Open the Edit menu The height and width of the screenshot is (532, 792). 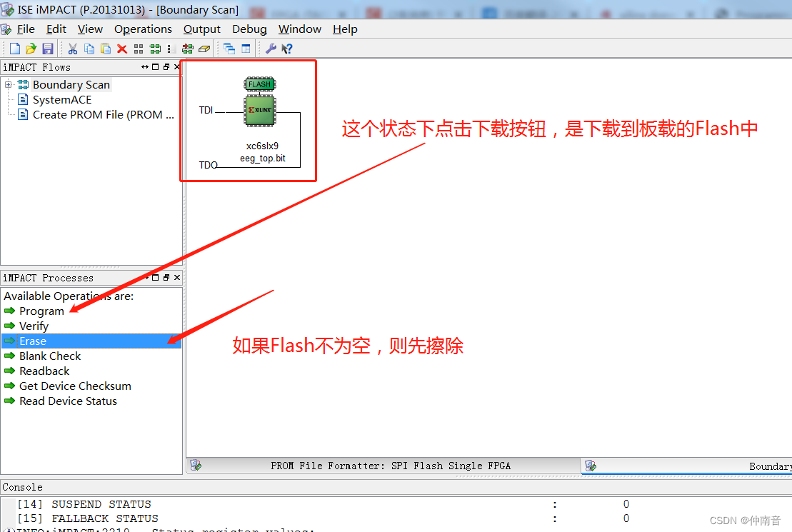point(56,29)
